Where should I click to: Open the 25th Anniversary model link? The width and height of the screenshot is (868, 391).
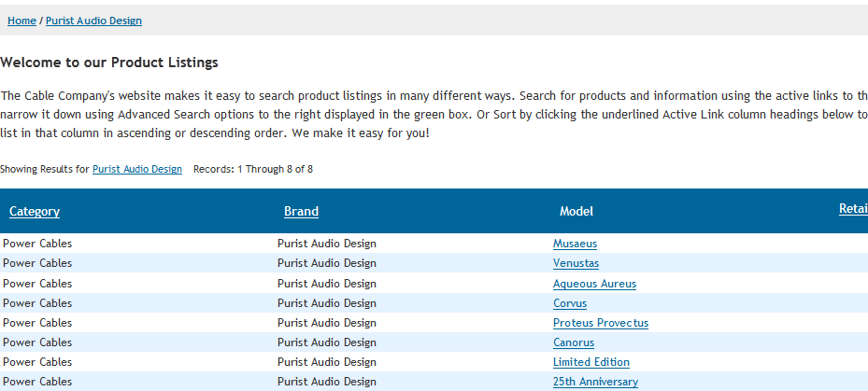(x=595, y=382)
